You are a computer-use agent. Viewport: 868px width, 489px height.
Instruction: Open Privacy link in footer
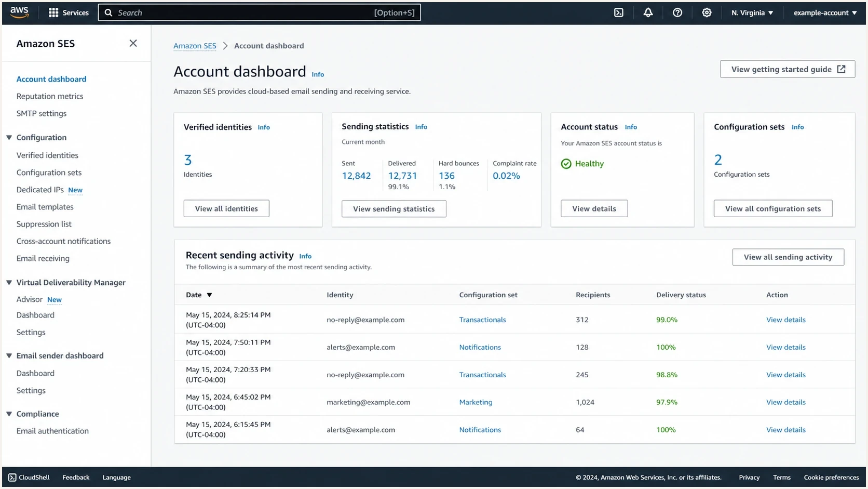[x=749, y=477]
